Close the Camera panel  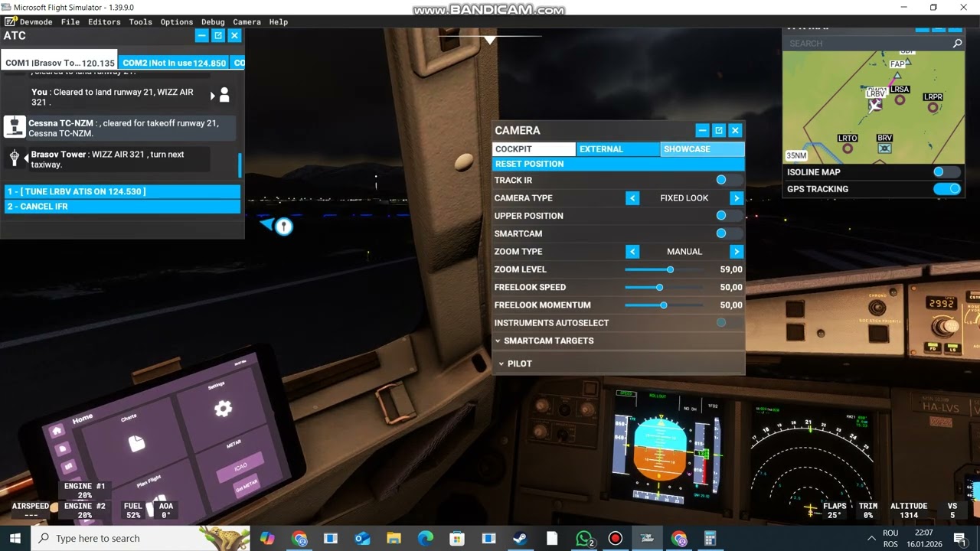735,130
